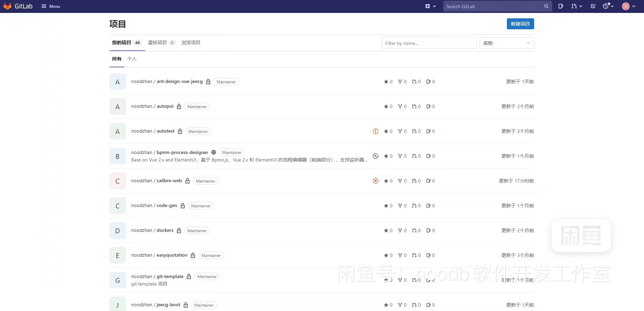644x311 pixels.
Task: Open the Menu hamburger in navbar
Action: tap(51, 6)
